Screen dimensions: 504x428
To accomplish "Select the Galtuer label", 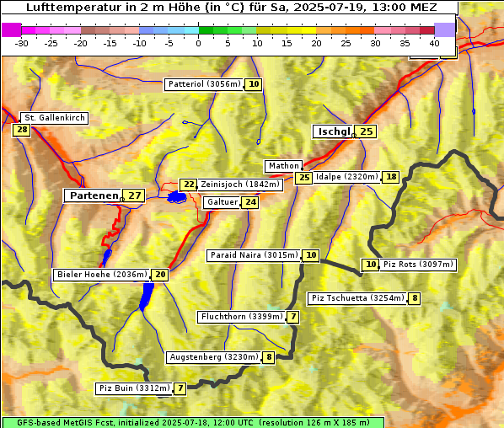I will (x=222, y=202).
